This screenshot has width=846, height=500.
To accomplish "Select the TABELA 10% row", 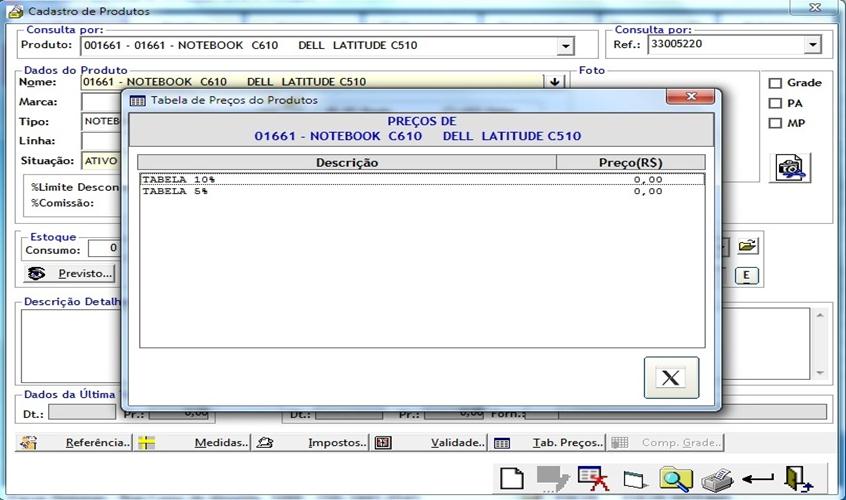I will pyautogui.click(x=422, y=180).
